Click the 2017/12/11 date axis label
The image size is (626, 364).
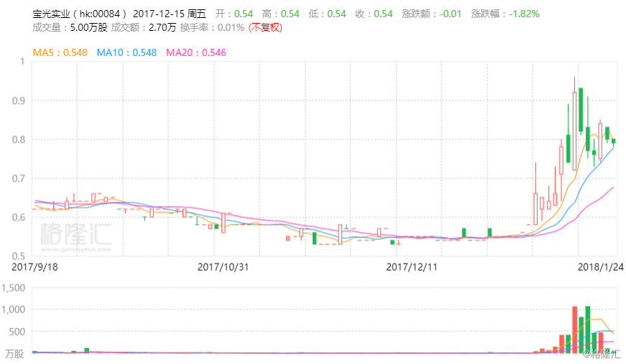point(412,267)
